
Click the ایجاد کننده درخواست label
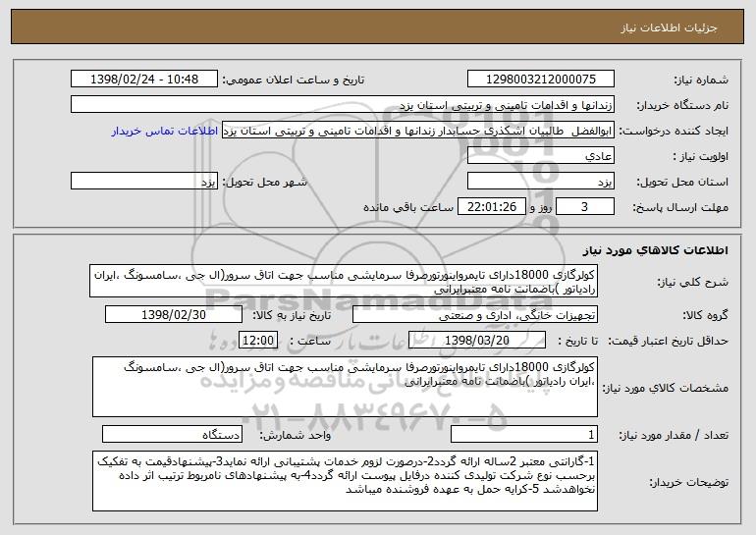674,132
